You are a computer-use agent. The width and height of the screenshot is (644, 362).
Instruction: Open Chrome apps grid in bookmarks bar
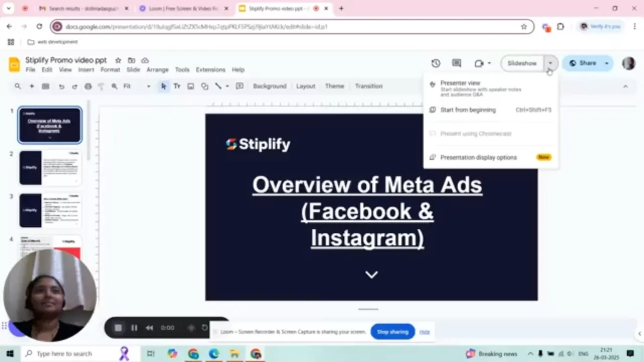(11, 42)
